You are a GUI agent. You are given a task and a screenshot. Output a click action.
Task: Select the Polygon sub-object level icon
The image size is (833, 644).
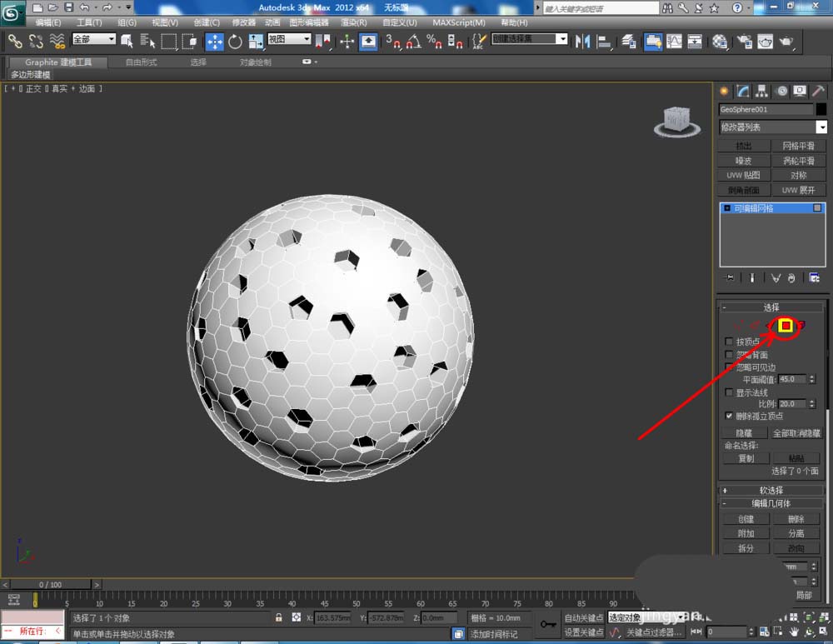click(x=785, y=326)
